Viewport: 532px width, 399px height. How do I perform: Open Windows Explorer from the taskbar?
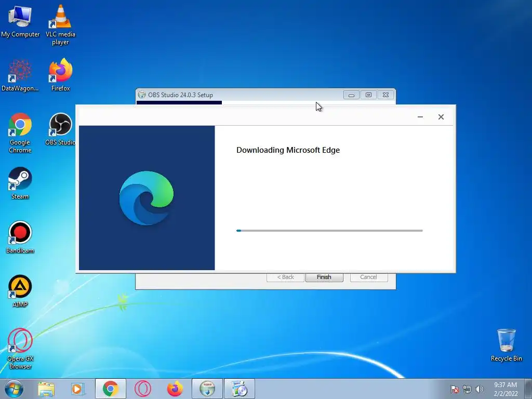coord(46,389)
